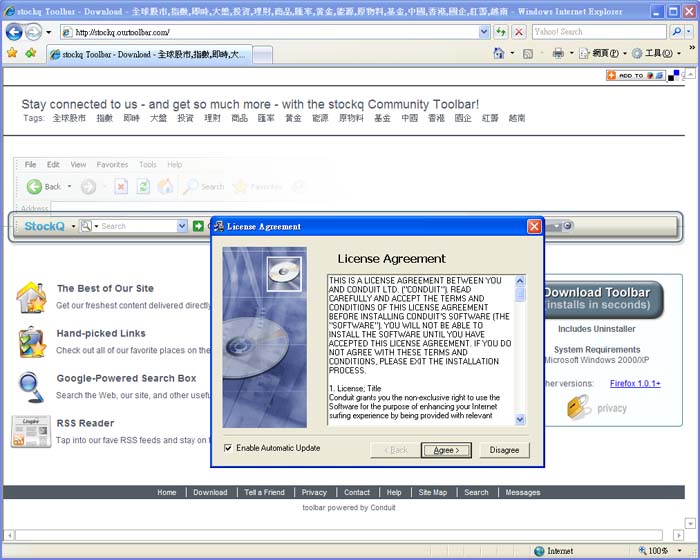Click the license text scrollbar down arrow
Image resolution: width=700 pixels, height=560 pixels.
(520, 419)
